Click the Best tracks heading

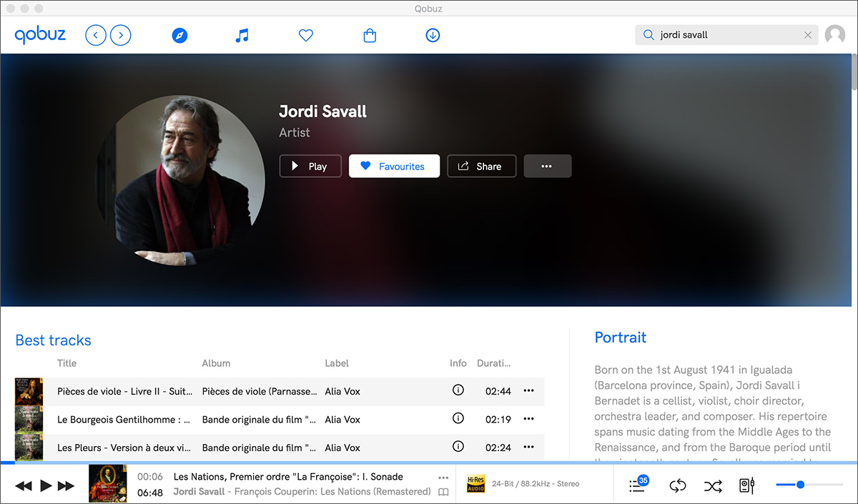pyautogui.click(x=54, y=340)
